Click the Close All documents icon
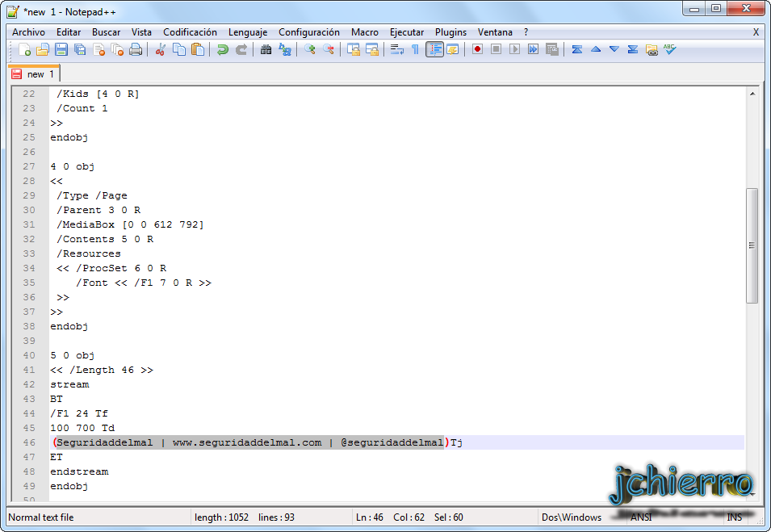This screenshot has height=532, width=771. click(x=117, y=49)
